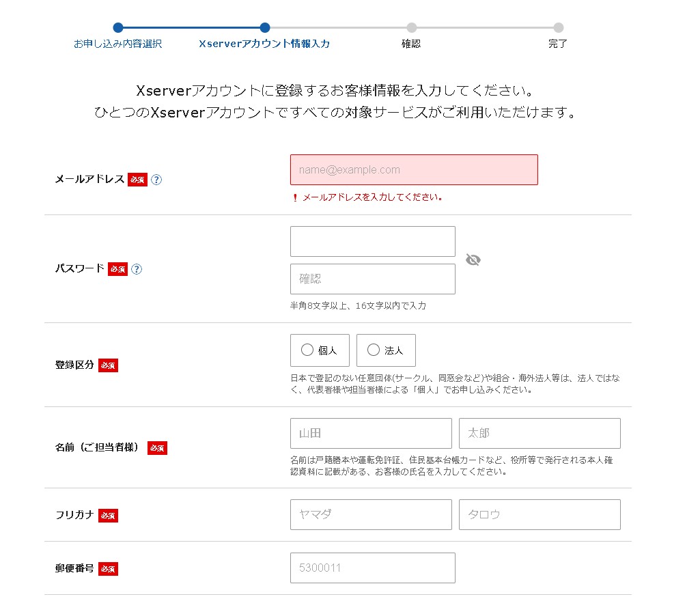The image size is (700, 599).
Task: Select the 個人 radio option
Action: [x=320, y=350]
